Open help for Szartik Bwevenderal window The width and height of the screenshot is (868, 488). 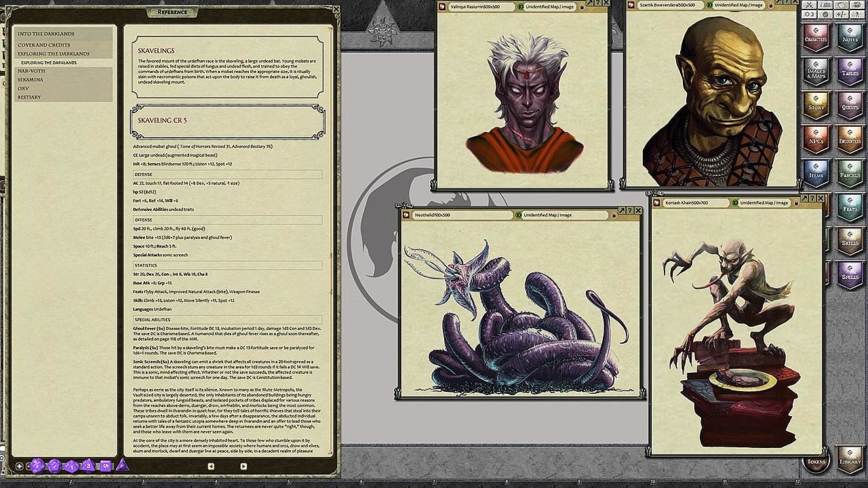tap(787, 3)
